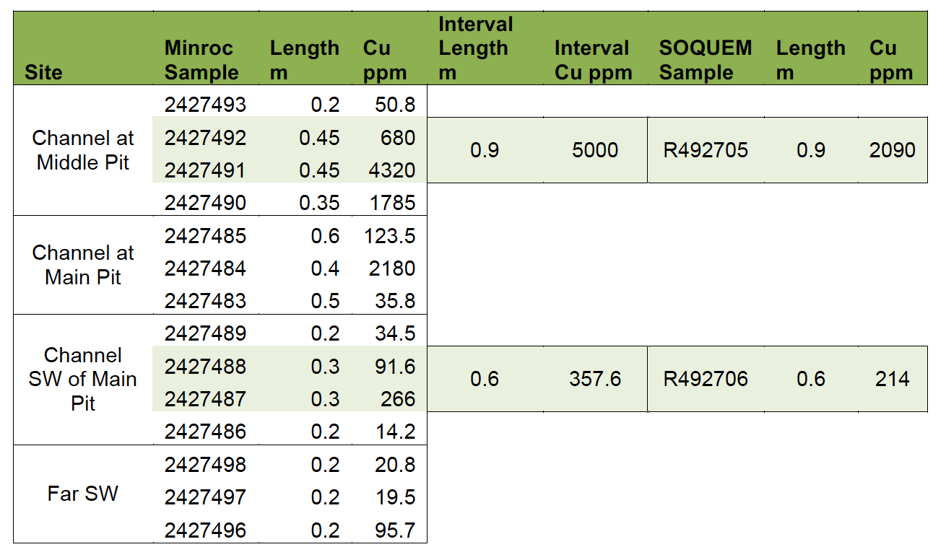Viewport: 946px width, 560px height.
Task: Select the interval Cu value 5000
Action: [x=595, y=150]
